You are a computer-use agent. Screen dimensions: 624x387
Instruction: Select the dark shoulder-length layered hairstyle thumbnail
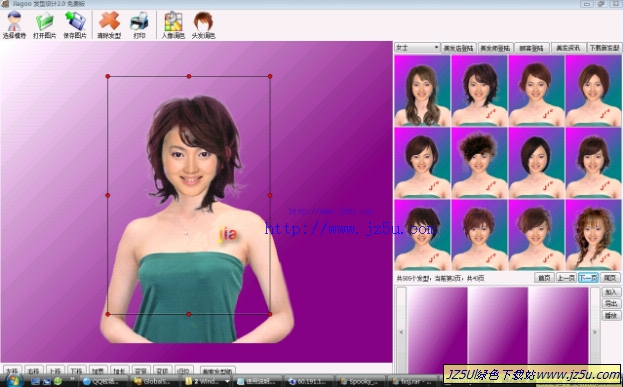479,91
